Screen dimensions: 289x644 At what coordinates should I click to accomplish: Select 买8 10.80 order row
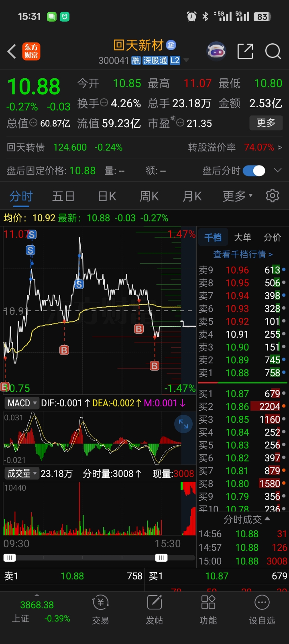pyautogui.click(x=242, y=484)
